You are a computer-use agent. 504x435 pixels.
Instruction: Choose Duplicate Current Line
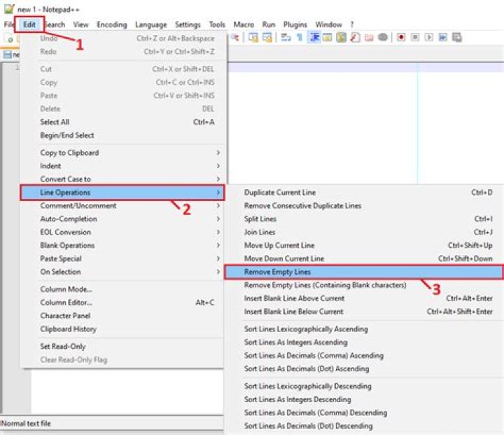pos(364,193)
